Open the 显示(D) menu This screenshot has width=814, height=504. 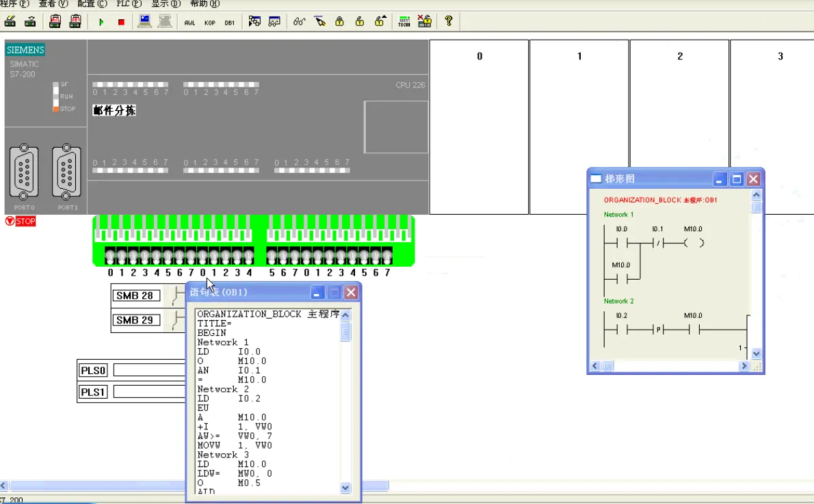click(166, 3)
